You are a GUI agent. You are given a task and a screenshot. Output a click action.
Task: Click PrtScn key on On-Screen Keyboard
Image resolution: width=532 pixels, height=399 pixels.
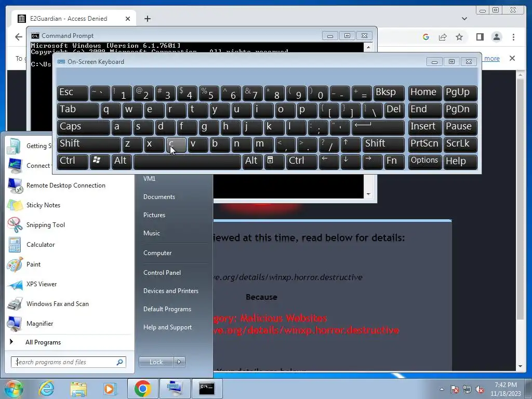click(x=425, y=144)
